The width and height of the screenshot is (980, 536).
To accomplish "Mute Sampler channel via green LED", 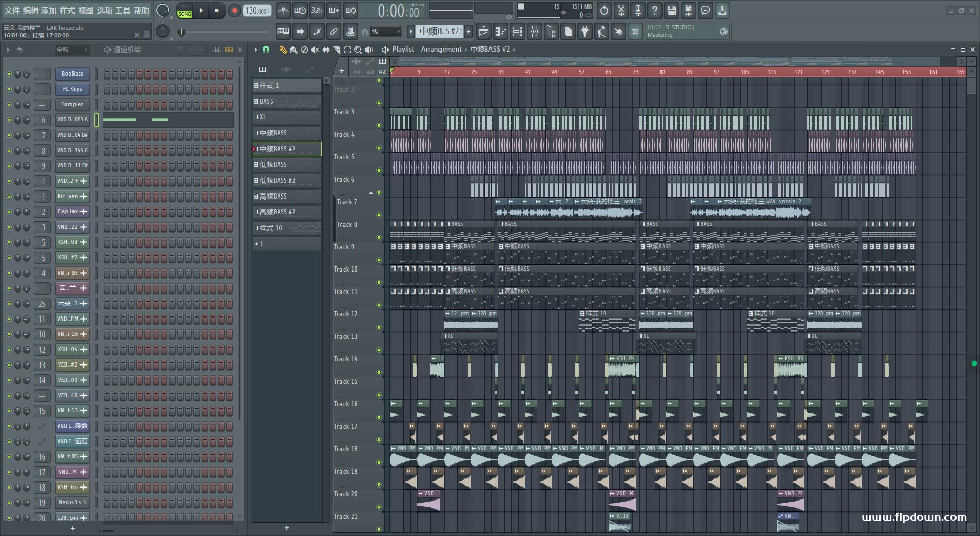I will (x=9, y=105).
